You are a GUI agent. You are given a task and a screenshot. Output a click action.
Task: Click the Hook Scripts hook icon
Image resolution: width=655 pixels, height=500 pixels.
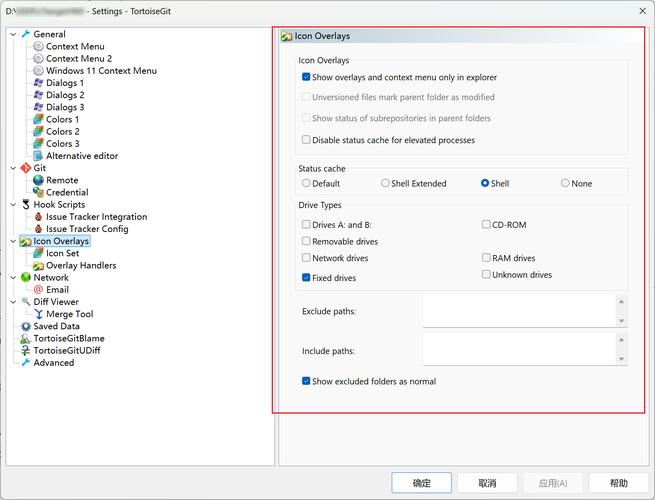26,205
